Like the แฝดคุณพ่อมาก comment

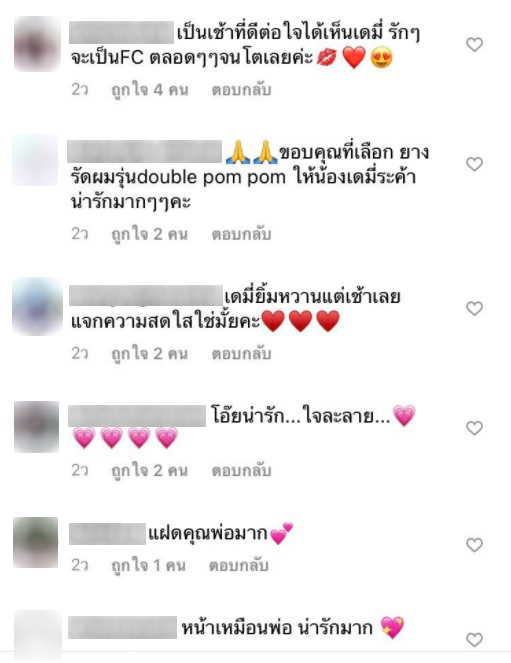tap(474, 545)
